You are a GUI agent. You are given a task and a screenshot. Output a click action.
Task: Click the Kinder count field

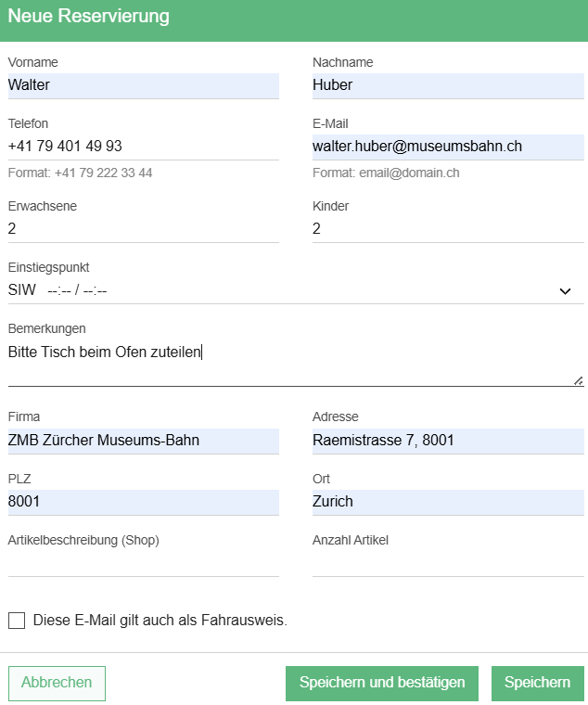tap(448, 229)
